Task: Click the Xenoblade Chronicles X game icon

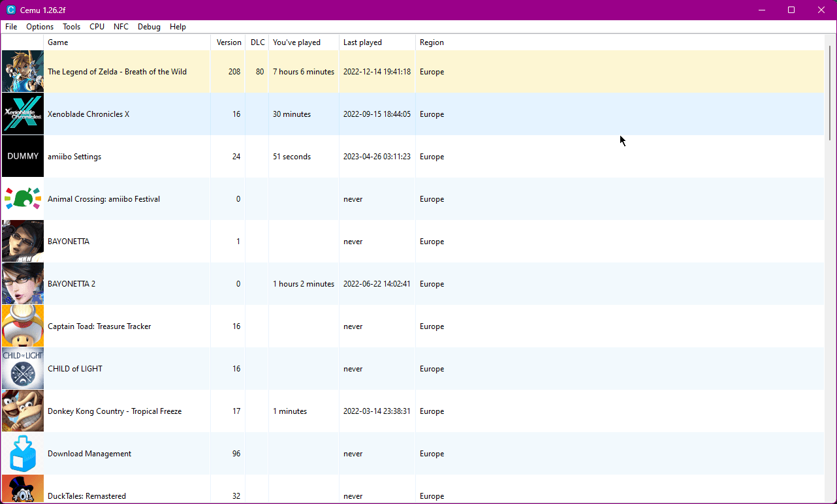Action: 23,114
